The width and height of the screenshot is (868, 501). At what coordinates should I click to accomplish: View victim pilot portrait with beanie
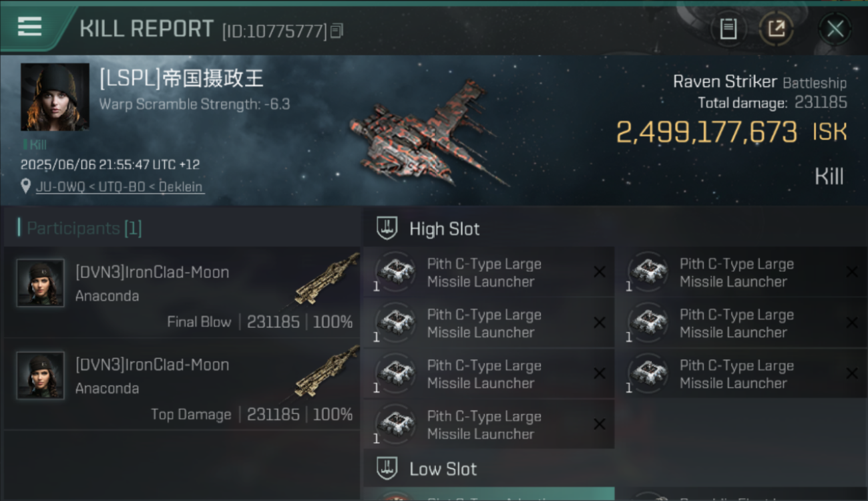(55, 97)
